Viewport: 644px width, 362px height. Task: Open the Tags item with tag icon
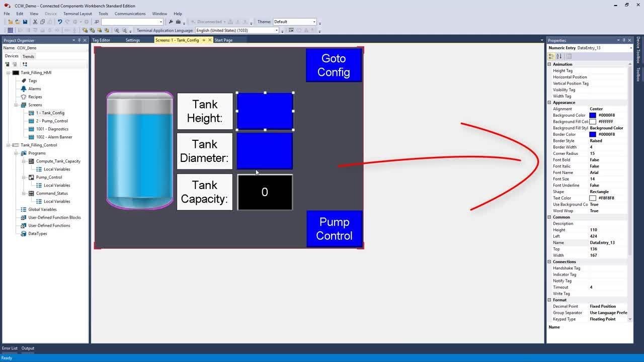pos(29,80)
